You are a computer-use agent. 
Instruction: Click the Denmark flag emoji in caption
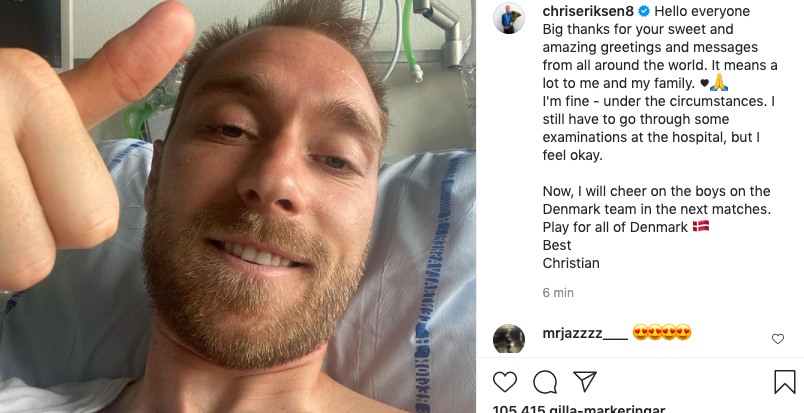click(700, 226)
